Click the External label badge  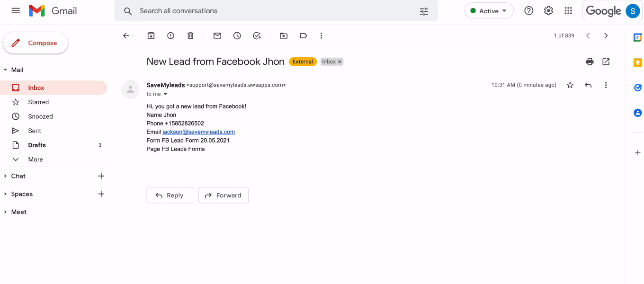[x=303, y=62]
